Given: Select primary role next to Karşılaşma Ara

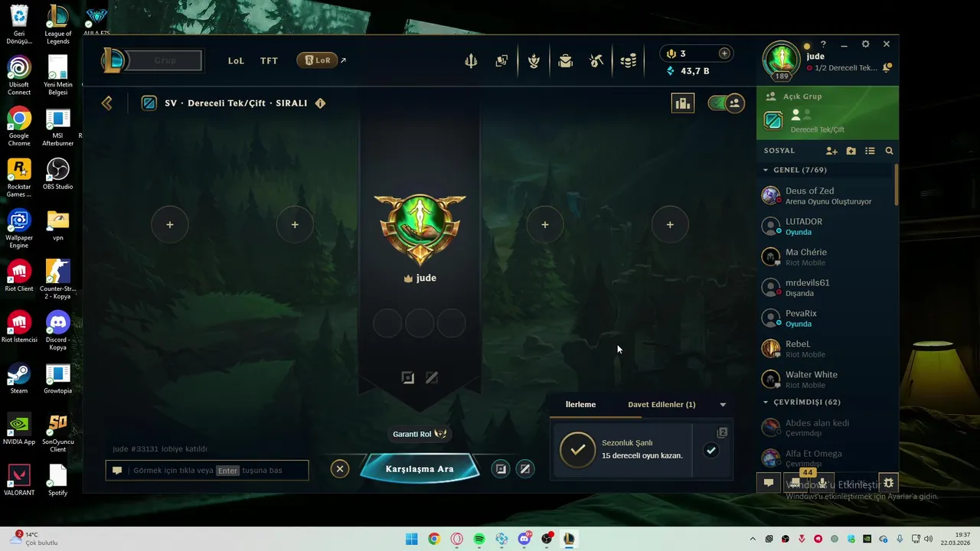Looking at the screenshot, I should (x=501, y=469).
